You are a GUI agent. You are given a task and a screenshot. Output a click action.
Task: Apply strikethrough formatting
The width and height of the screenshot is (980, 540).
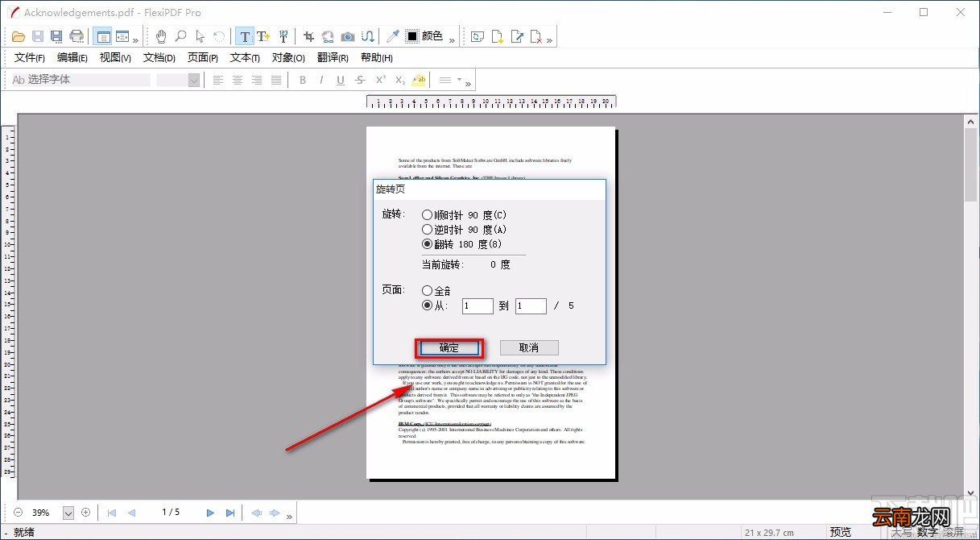360,80
